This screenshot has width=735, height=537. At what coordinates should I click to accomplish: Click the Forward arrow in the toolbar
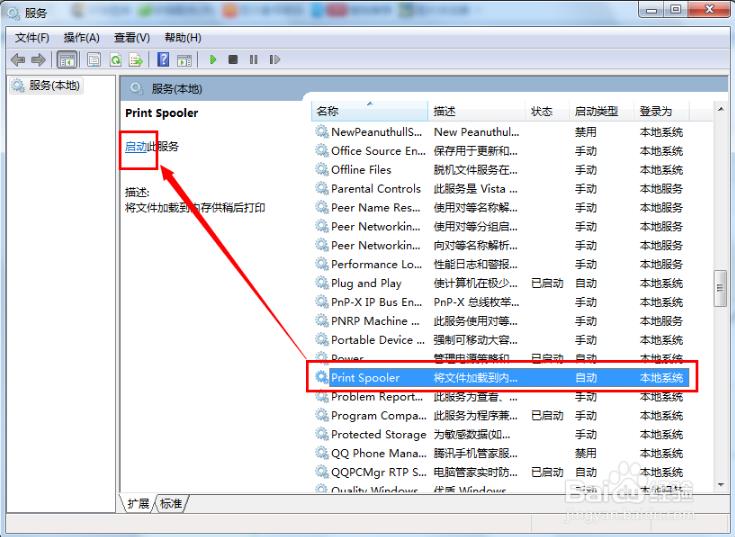pos(39,60)
